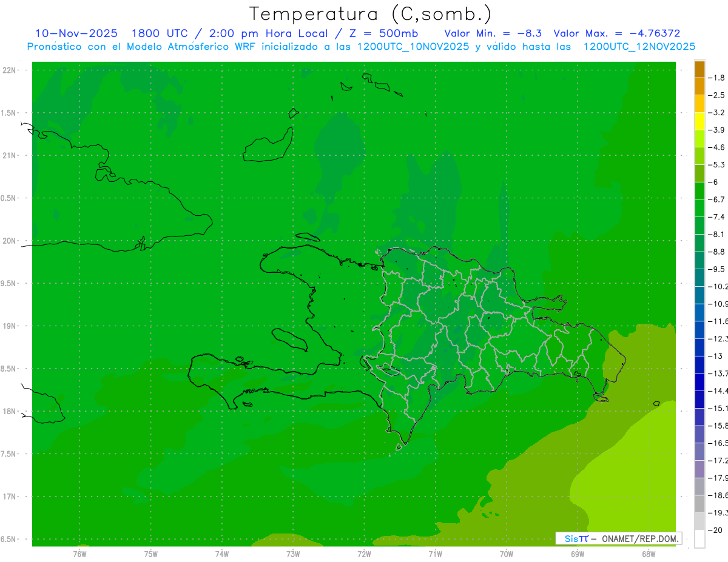This screenshot has height=562, width=728.
Task: Click the longitude axis label "68W"
Action: pyautogui.click(x=649, y=554)
